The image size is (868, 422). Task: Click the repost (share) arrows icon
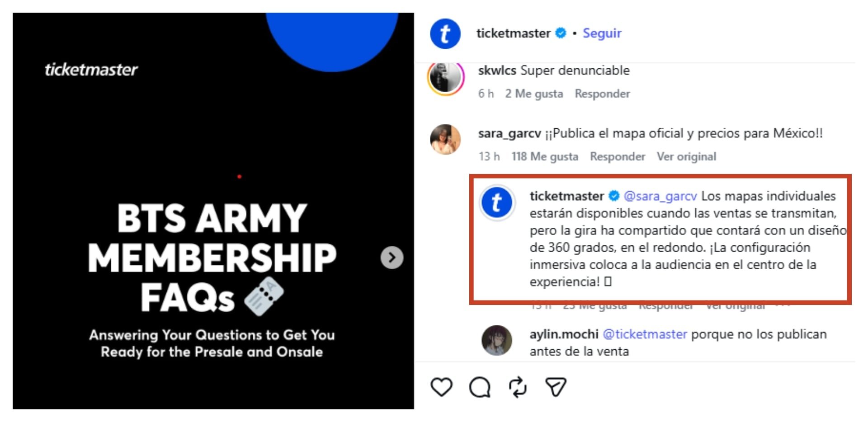pyautogui.click(x=517, y=387)
